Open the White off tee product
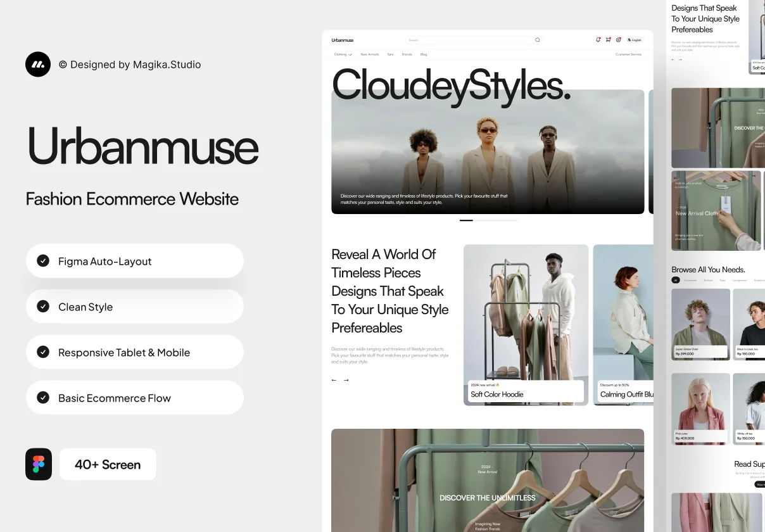 point(749,408)
